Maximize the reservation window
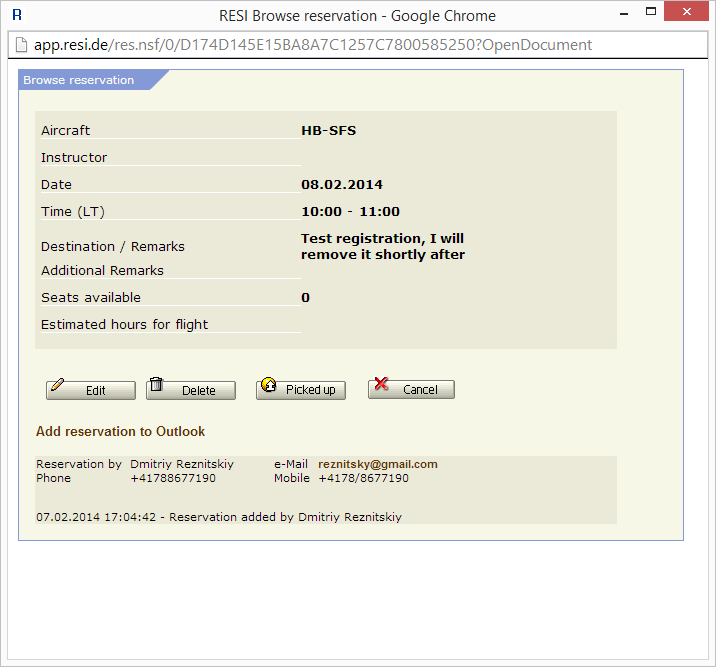 pos(651,12)
